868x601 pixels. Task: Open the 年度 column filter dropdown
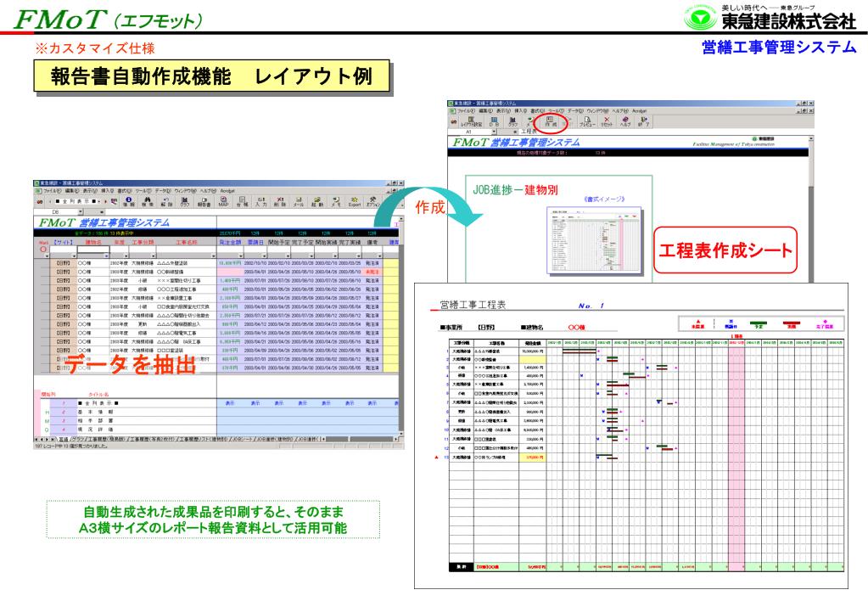(126, 256)
